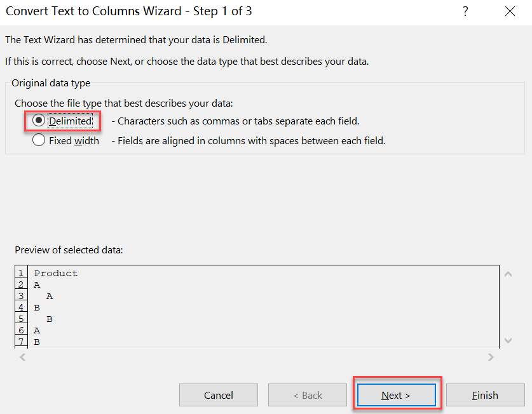Proceed with the Next button
The width and height of the screenshot is (532, 414).
click(396, 394)
